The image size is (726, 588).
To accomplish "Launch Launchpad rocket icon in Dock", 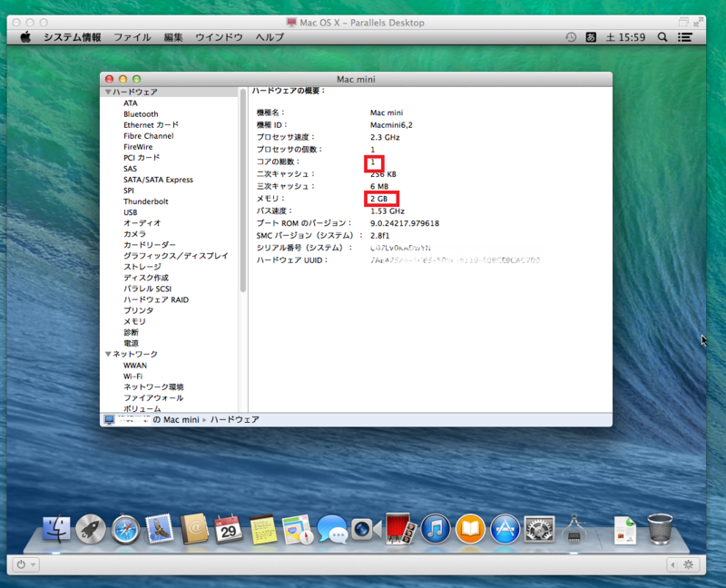I will [91, 529].
